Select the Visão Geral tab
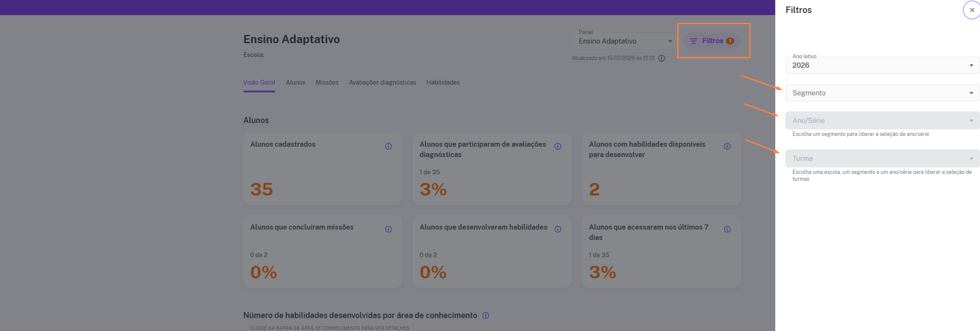Image resolution: width=980 pixels, height=331 pixels. coord(259,82)
